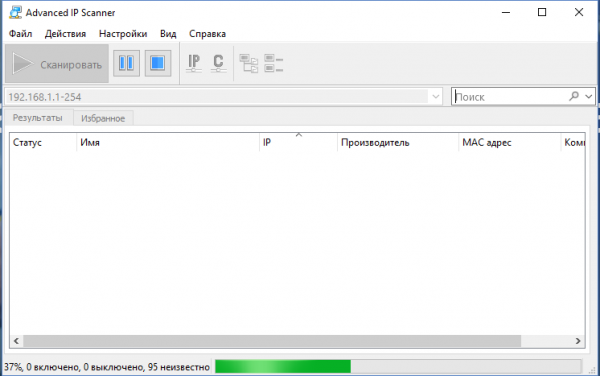Sort results by the IP column

[298, 142]
